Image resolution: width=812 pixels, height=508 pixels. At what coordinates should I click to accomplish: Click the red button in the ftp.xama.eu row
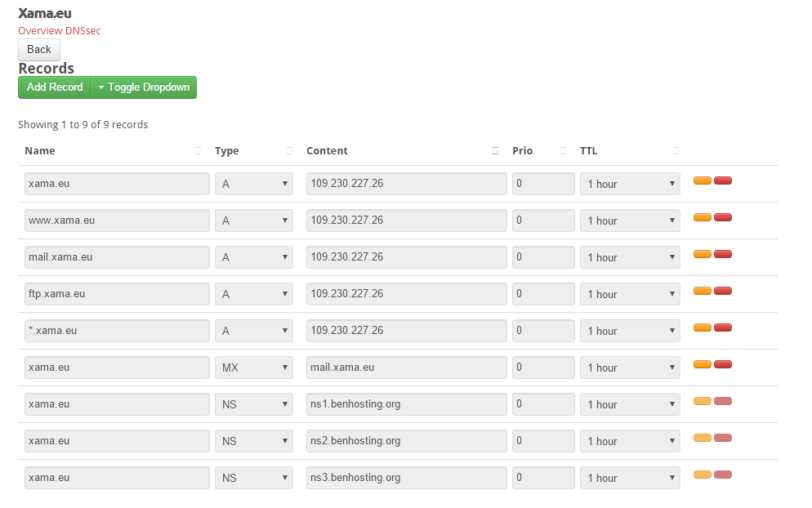click(722, 291)
